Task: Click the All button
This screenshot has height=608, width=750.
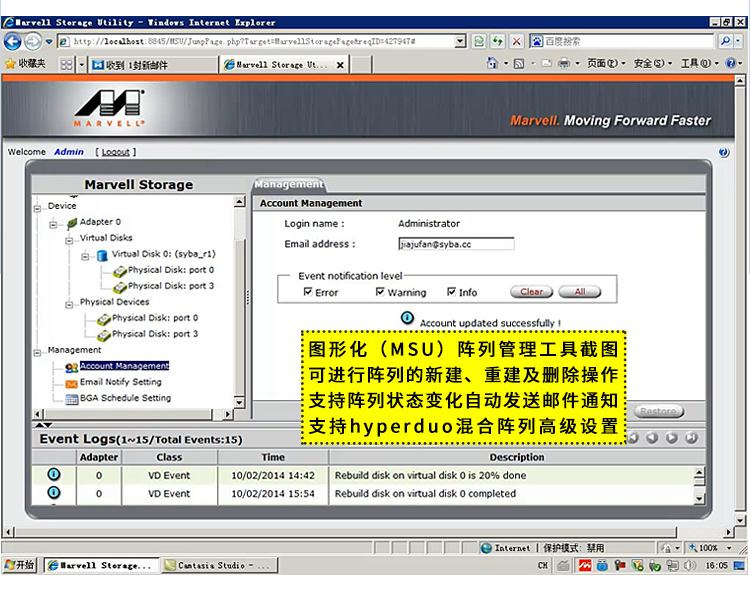Action: tap(580, 291)
